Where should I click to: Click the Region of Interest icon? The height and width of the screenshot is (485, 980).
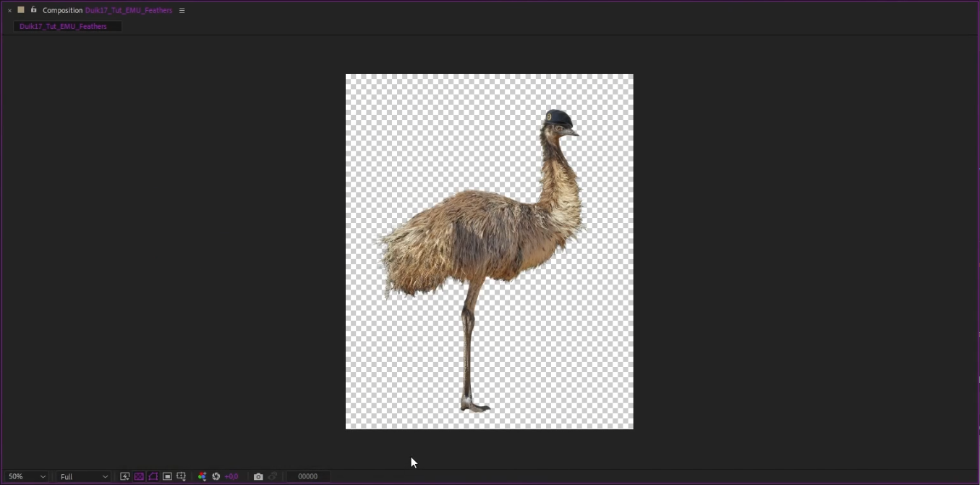click(x=167, y=476)
